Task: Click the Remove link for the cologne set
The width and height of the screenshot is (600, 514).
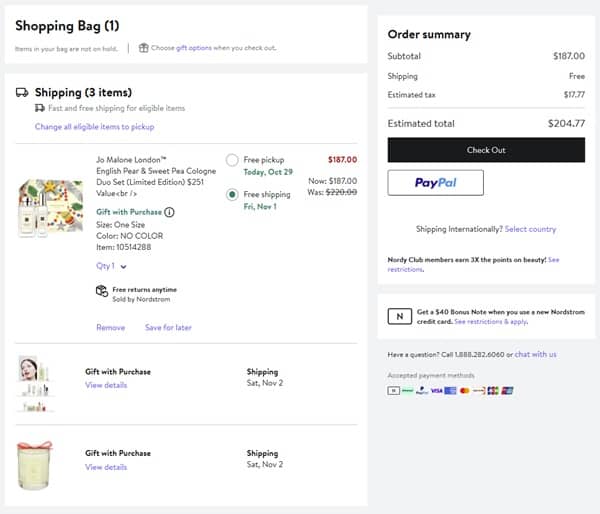Action: [111, 328]
